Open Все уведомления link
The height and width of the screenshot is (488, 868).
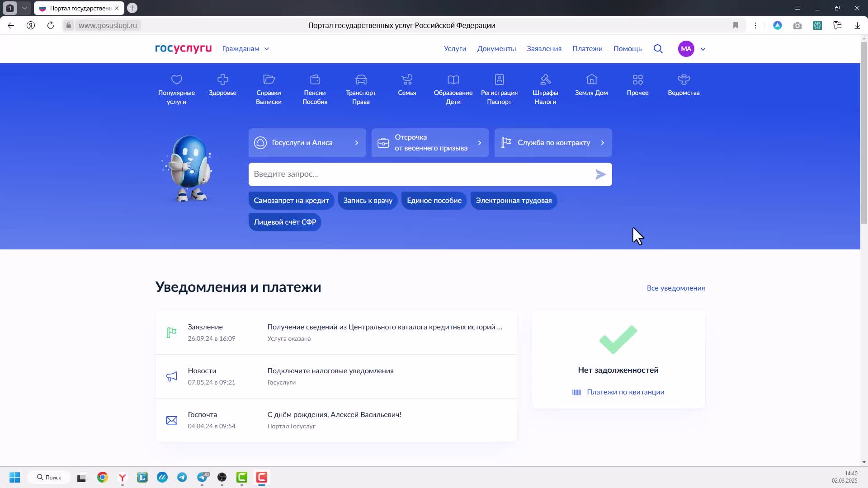[x=675, y=288]
